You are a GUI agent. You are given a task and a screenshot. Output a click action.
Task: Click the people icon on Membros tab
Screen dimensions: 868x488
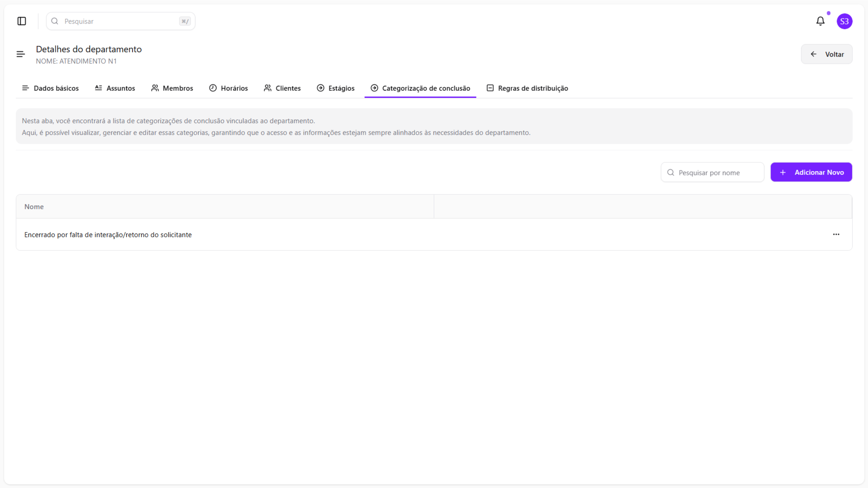(155, 88)
